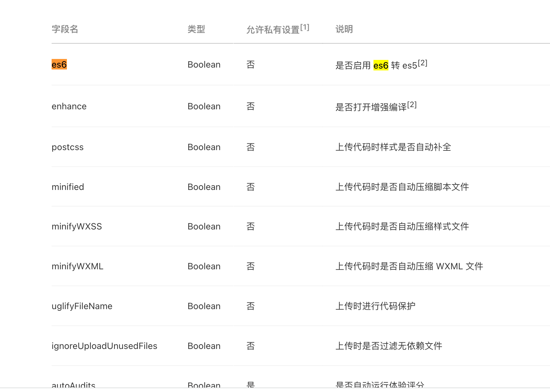Select the enhance field name
The width and height of the screenshot is (550, 392).
69,106
